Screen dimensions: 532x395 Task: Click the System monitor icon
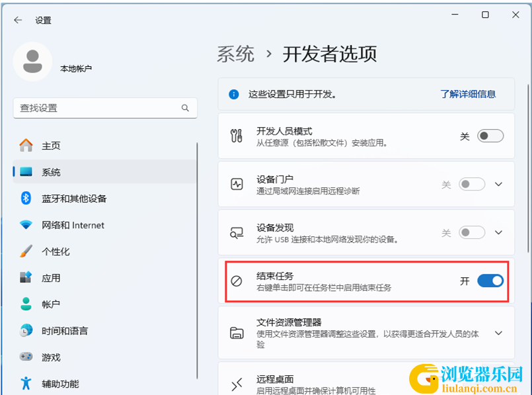(x=26, y=171)
